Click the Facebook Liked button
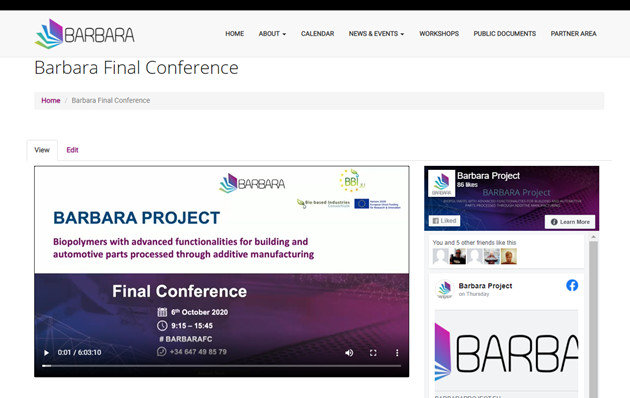630x398 pixels. pyautogui.click(x=444, y=220)
